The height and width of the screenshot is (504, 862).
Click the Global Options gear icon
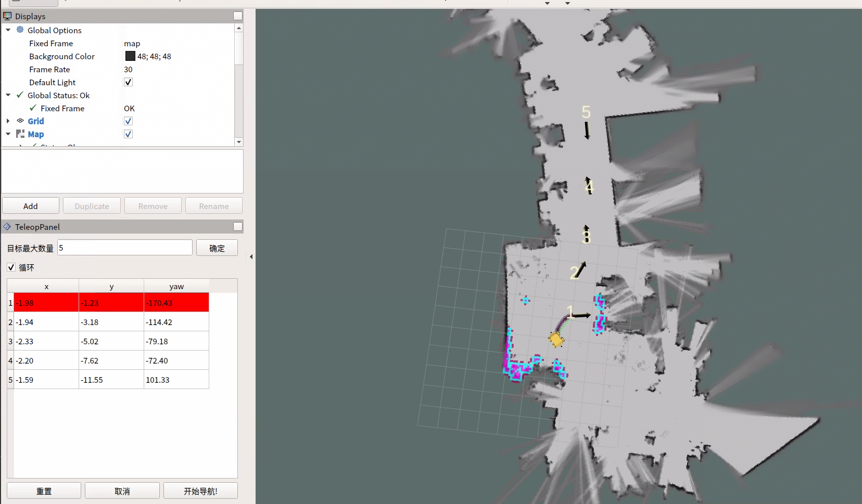click(20, 30)
